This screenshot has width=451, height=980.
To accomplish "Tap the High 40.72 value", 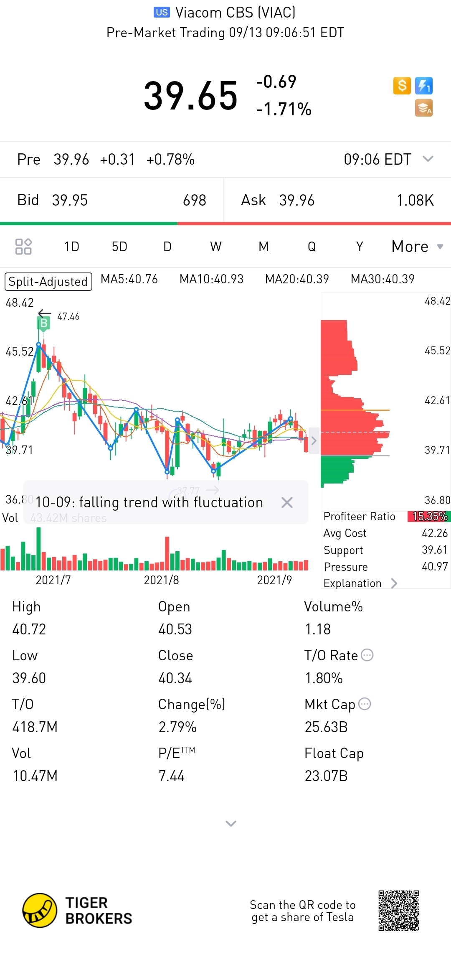I will (29, 629).
